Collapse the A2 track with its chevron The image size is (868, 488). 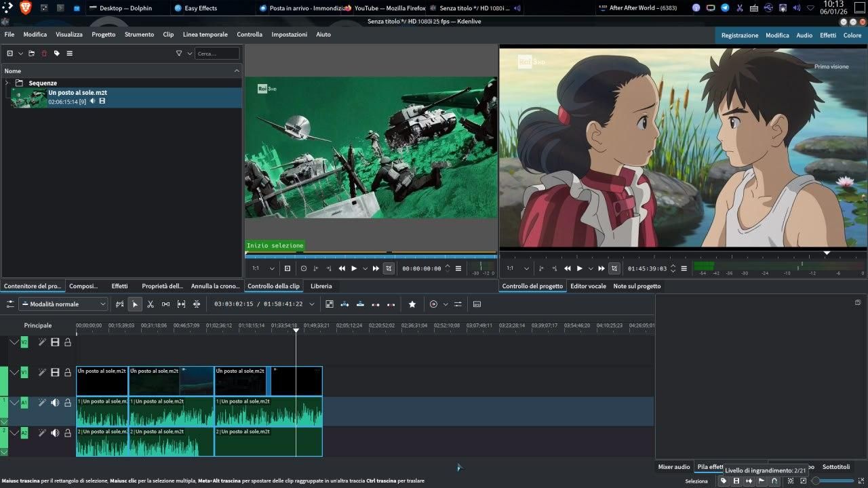click(14, 432)
